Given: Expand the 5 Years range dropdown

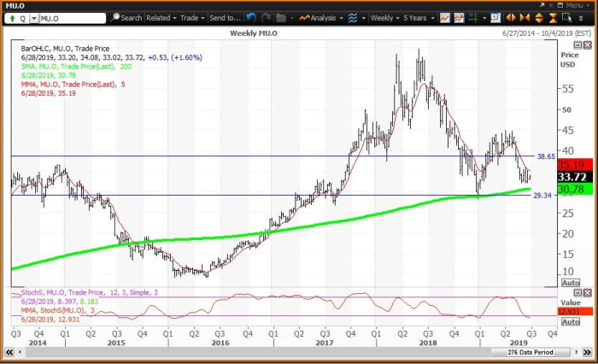Looking at the screenshot, I should [419, 17].
